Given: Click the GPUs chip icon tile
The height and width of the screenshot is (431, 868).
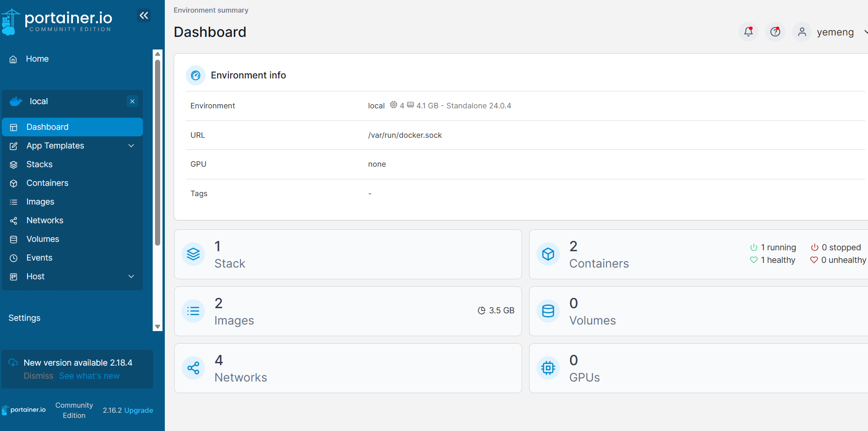Looking at the screenshot, I should [548, 368].
